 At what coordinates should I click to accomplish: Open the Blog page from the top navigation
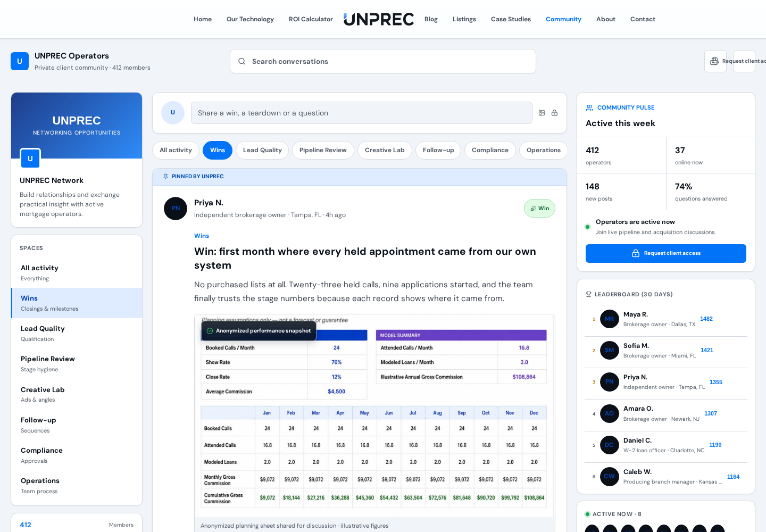pyautogui.click(x=431, y=19)
